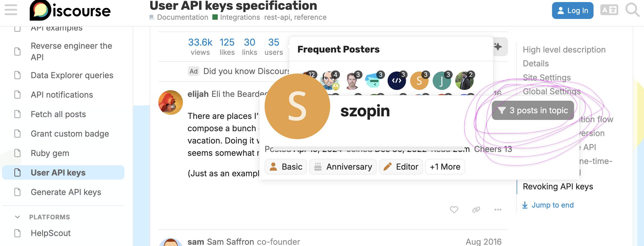Open the Integrations category tag
Screen dimensions: 644x246
(240, 17)
